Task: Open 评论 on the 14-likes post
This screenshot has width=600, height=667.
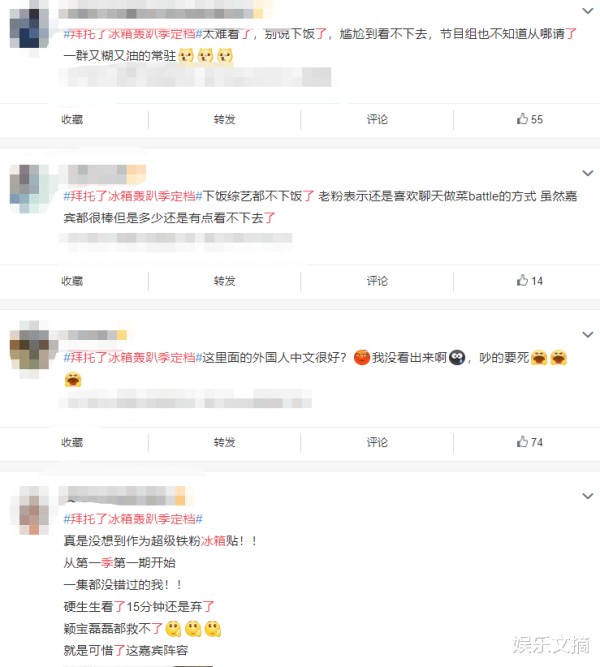Action: pos(377,281)
